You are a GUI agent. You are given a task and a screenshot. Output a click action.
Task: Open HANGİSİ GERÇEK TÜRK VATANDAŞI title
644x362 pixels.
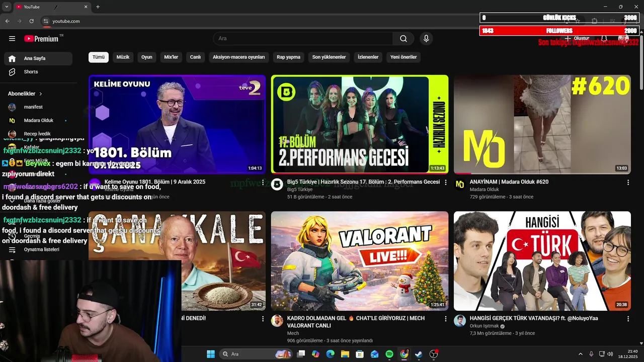(534, 318)
